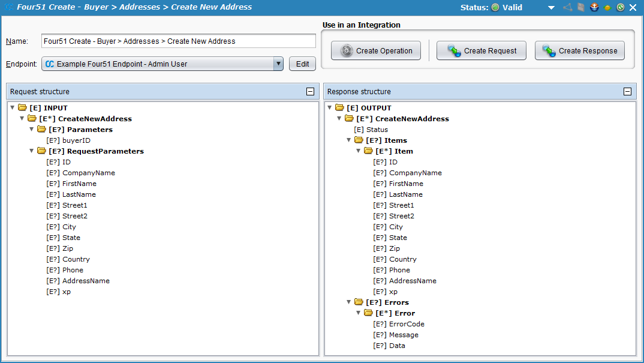Select buyerID in the Request structure

76,140
